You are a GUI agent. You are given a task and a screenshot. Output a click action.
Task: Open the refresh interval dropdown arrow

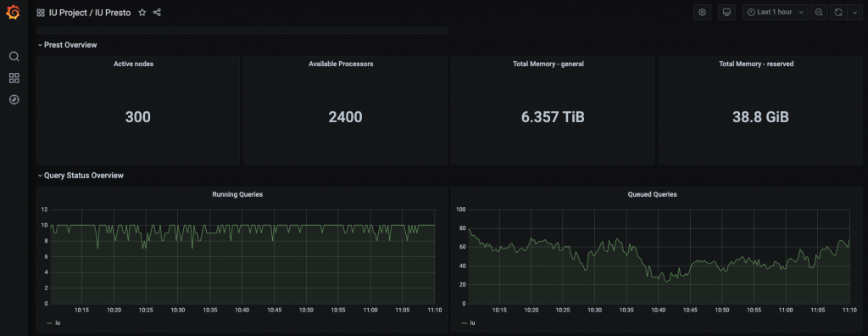[854, 12]
